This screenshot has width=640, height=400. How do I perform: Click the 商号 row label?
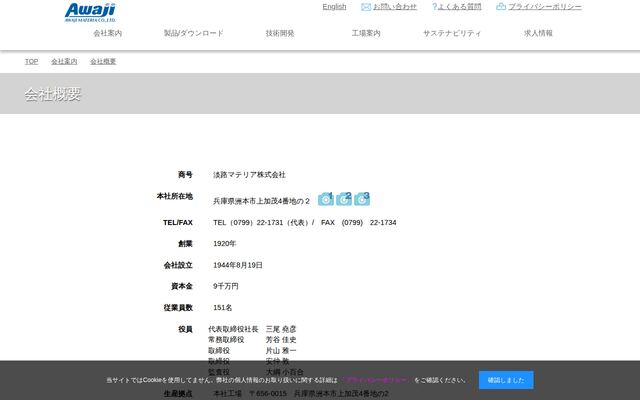[185, 175]
